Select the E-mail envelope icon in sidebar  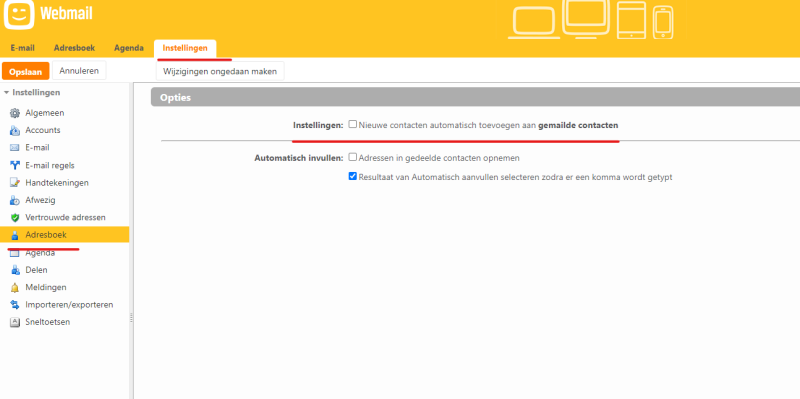point(15,148)
